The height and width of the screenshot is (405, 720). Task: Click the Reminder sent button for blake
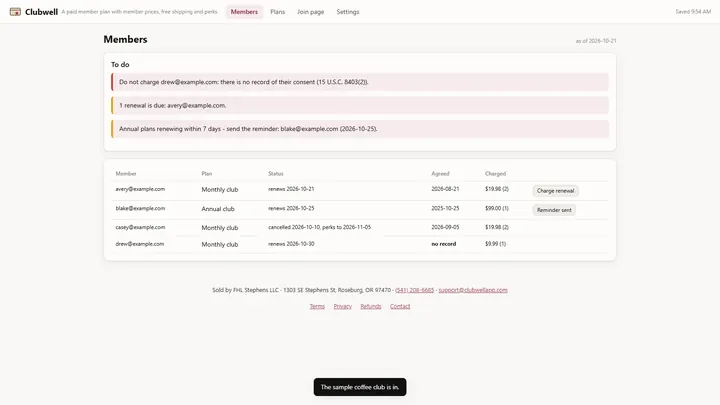[554, 210]
